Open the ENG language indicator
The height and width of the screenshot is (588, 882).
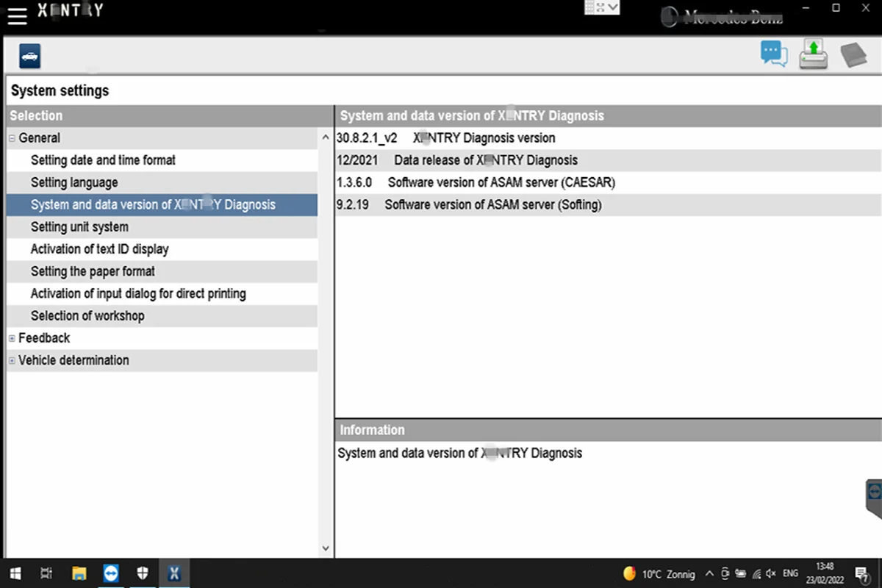[x=790, y=573]
